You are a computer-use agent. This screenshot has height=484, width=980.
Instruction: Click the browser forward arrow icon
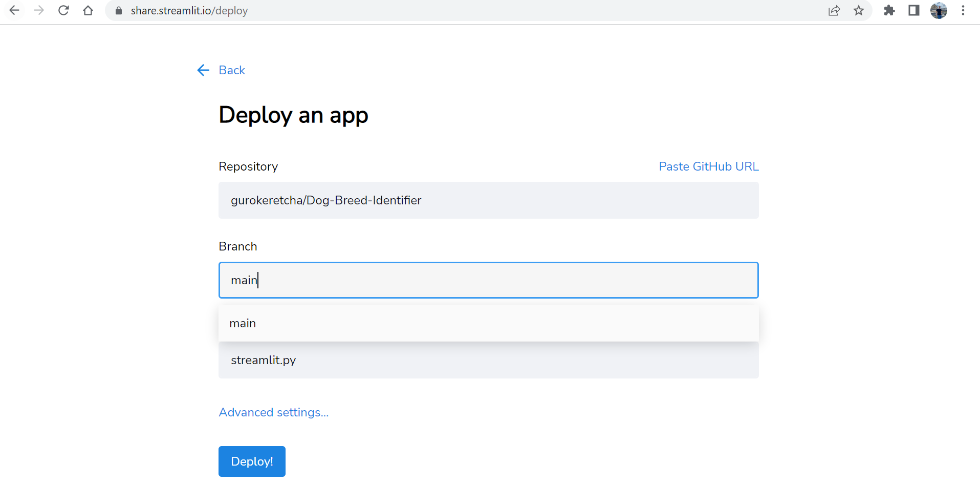[x=39, y=10]
